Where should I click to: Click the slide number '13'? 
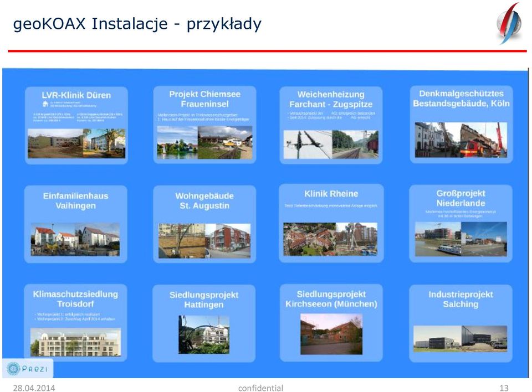click(504, 388)
